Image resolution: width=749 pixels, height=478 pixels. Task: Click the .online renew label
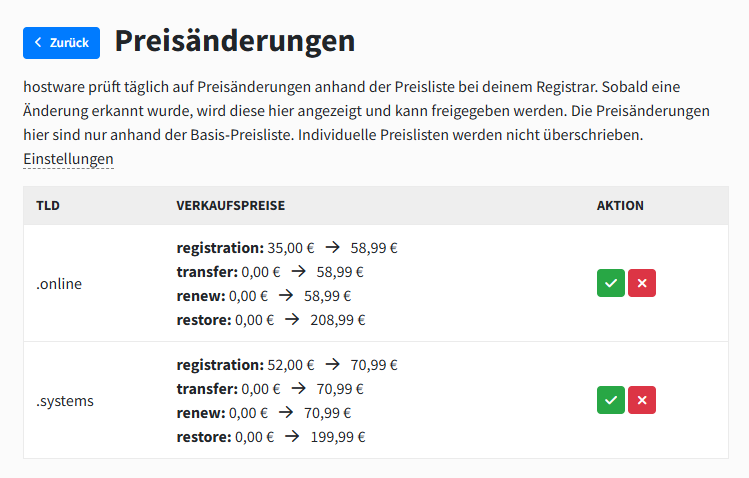click(201, 296)
